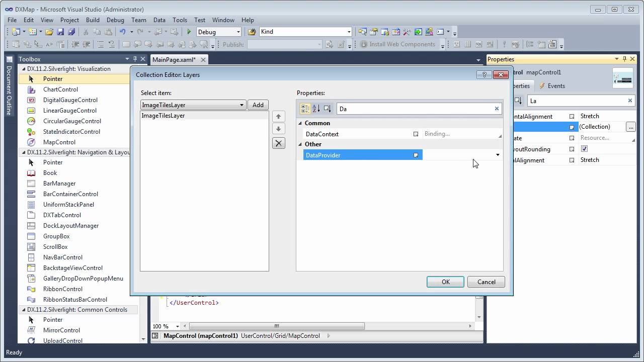Toggle sort by property source in Collection Editor

[328, 109]
